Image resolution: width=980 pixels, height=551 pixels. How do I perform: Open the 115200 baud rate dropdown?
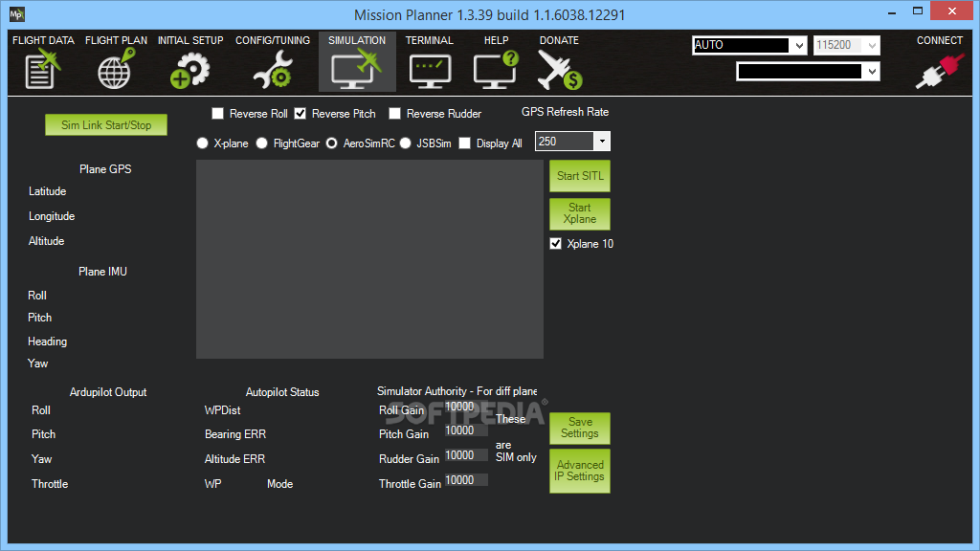872,45
